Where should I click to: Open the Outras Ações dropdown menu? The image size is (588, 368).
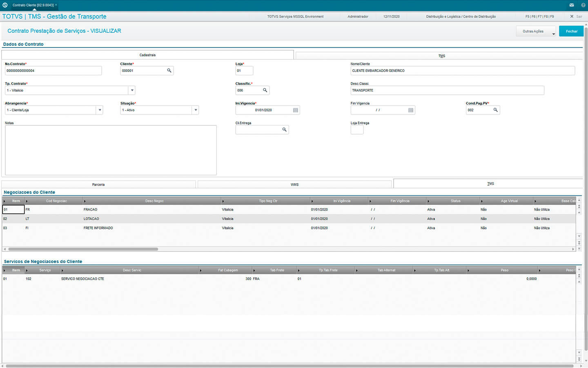coord(536,31)
